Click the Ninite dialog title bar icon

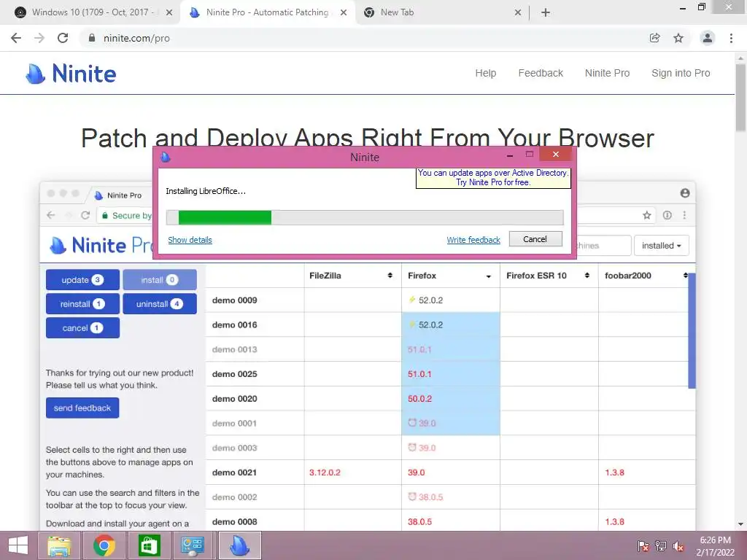(166, 157)
